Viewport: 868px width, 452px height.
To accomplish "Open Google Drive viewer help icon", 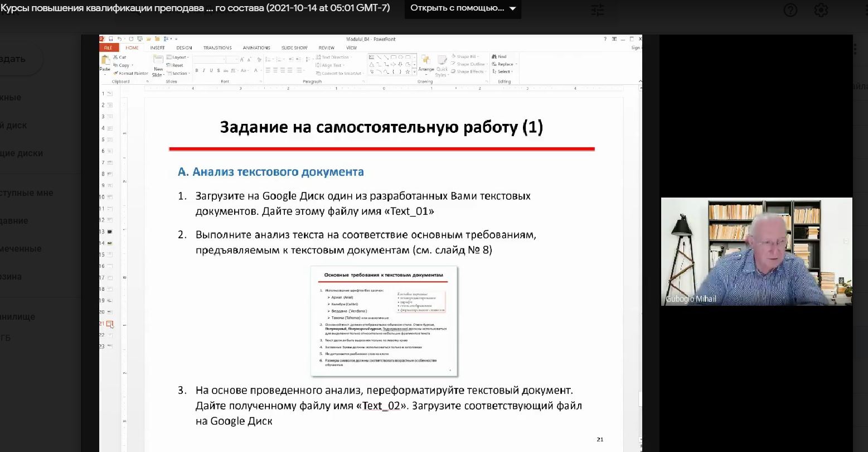I will pyautogui.click(x=790, y=10).
